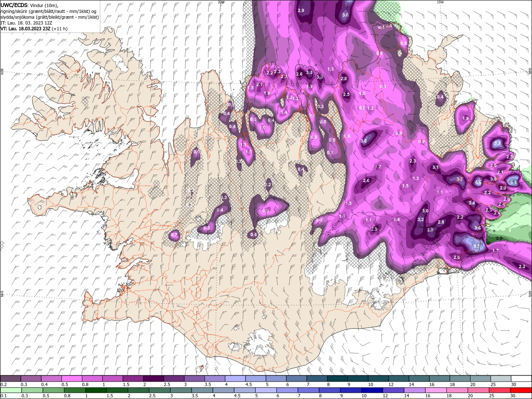Screen dimensions: 532x399
Task: Click the valid time line 'VT: Lau. 18.03.2023 23Z (+11 h)'
Action: tap(34, 29)
